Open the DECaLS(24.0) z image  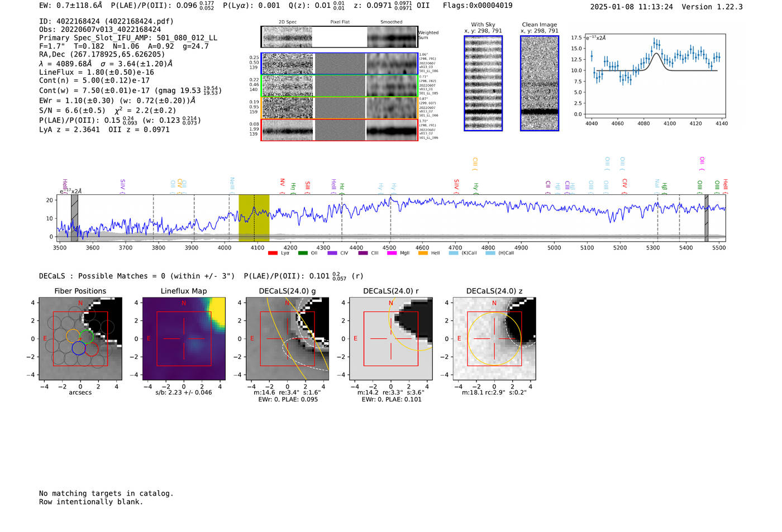[x=494, y=338]
